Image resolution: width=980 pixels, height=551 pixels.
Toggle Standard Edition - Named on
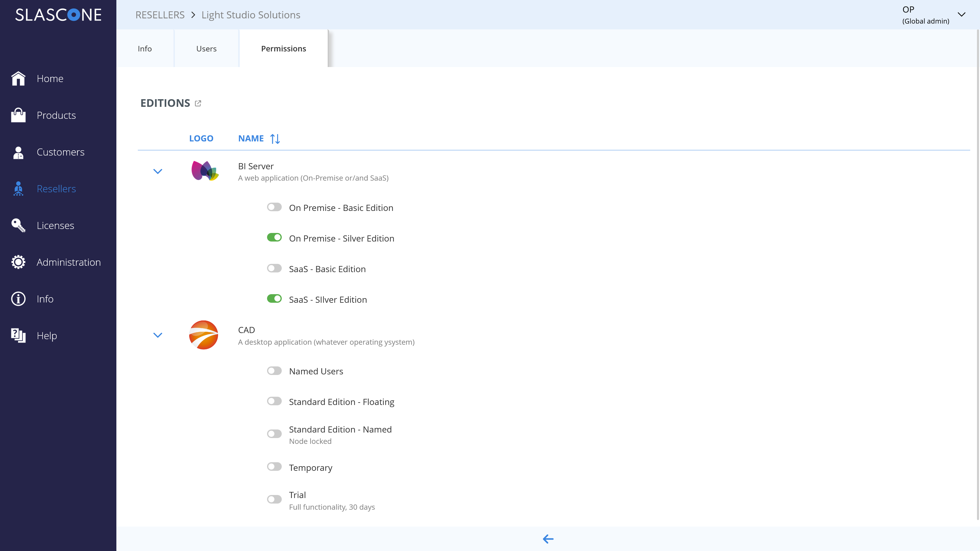pyautogui.click(x=274, y=434)
